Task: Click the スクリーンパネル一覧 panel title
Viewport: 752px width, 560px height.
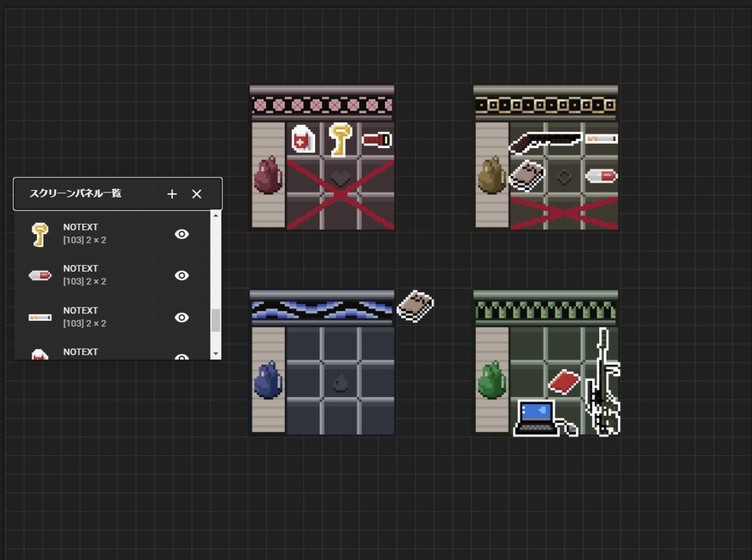Action: point(76,193)
